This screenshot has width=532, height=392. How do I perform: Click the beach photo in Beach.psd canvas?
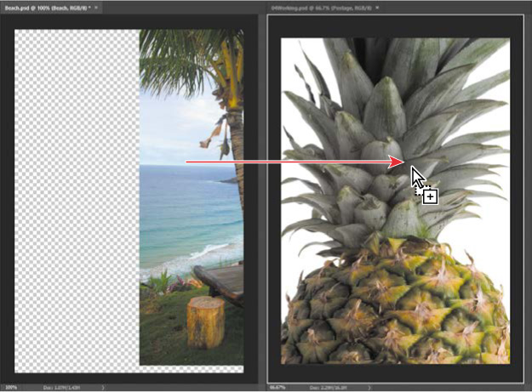click(x=192, y=197)
